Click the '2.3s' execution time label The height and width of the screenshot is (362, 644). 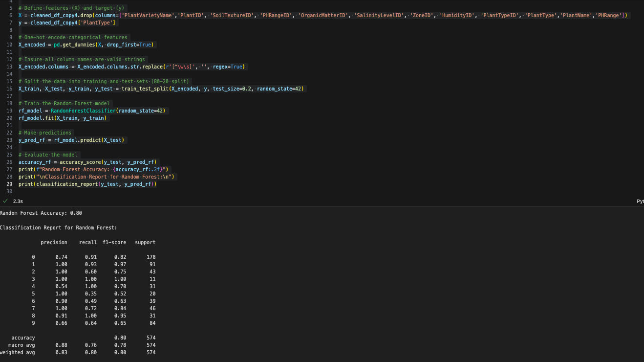click(x=18, y=201)
